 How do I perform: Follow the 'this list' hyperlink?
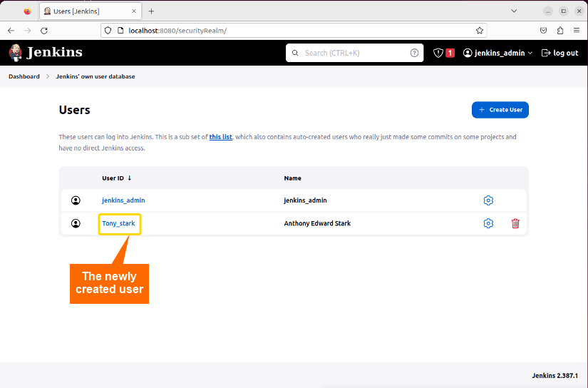tap(220, 137)
